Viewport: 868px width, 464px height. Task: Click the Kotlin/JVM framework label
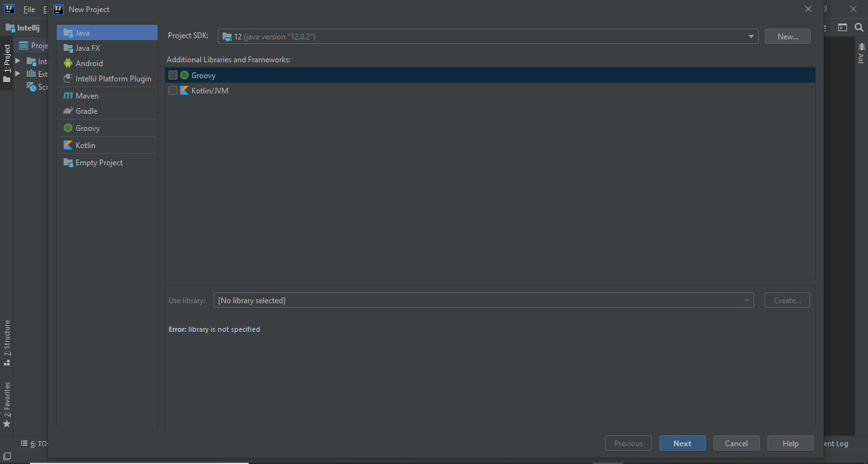click(210, 90)
